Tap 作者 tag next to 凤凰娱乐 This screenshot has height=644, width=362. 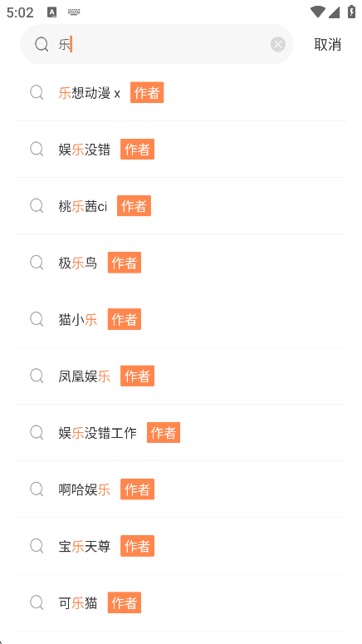click(138, 376)
